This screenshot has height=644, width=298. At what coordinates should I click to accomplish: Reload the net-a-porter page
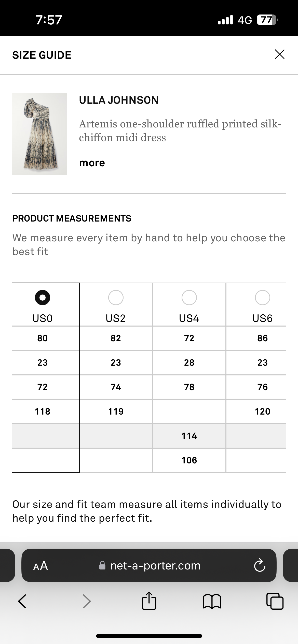[260, 566]
